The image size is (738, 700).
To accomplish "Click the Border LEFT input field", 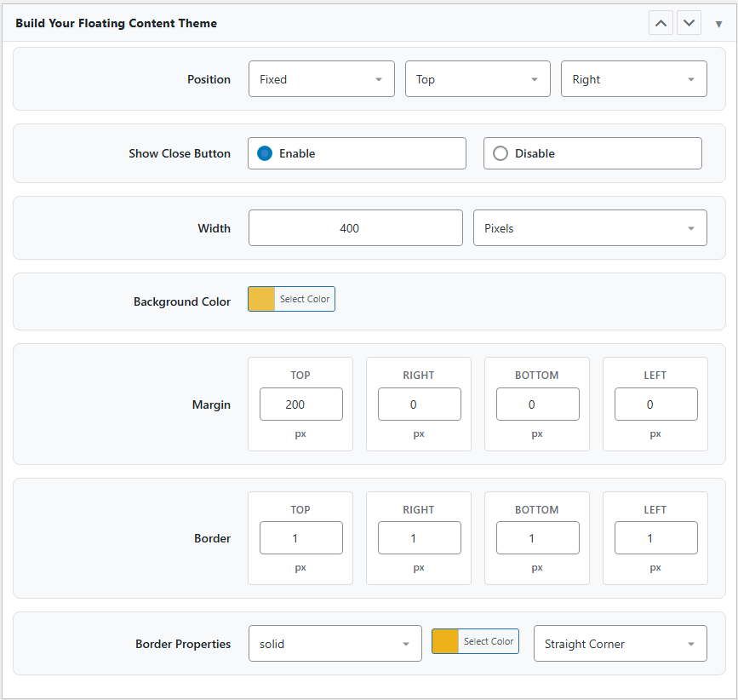I will pyautogui.click(x=655, y=537).
